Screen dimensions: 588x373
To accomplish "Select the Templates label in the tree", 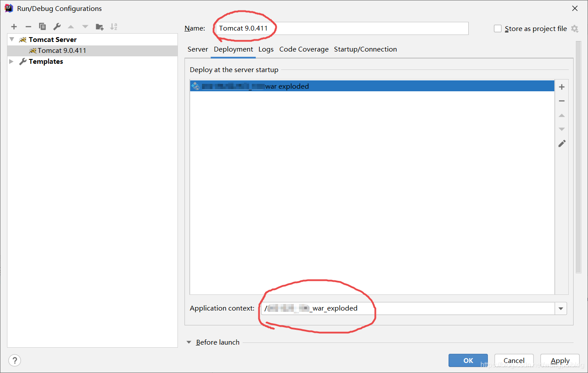I will point(46,62).
